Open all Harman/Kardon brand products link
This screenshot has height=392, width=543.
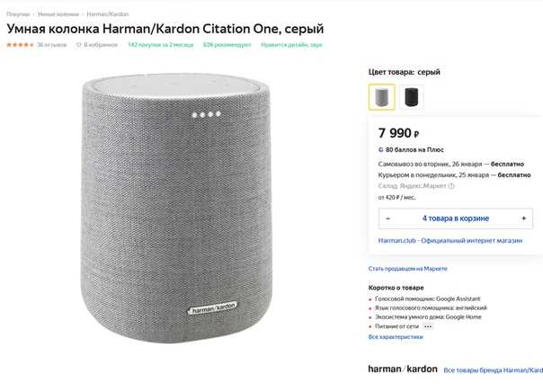(x=494, y=370)
